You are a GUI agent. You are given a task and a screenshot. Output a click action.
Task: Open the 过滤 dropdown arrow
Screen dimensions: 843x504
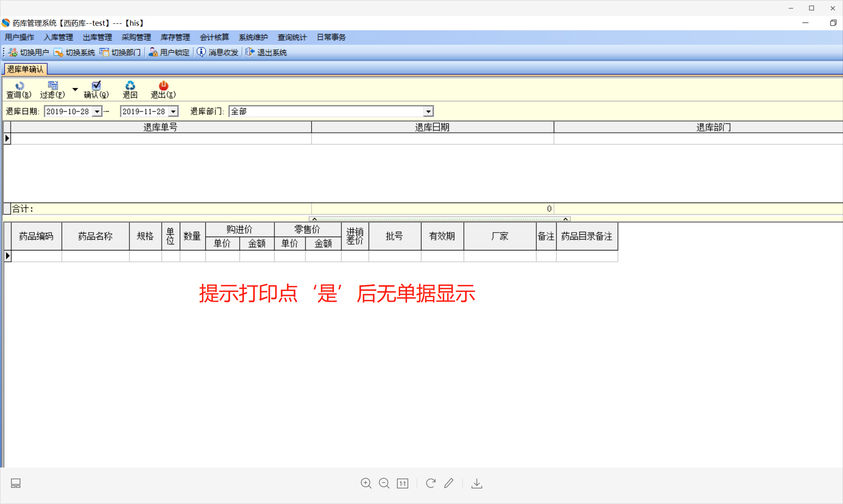[x=75, y=89]
